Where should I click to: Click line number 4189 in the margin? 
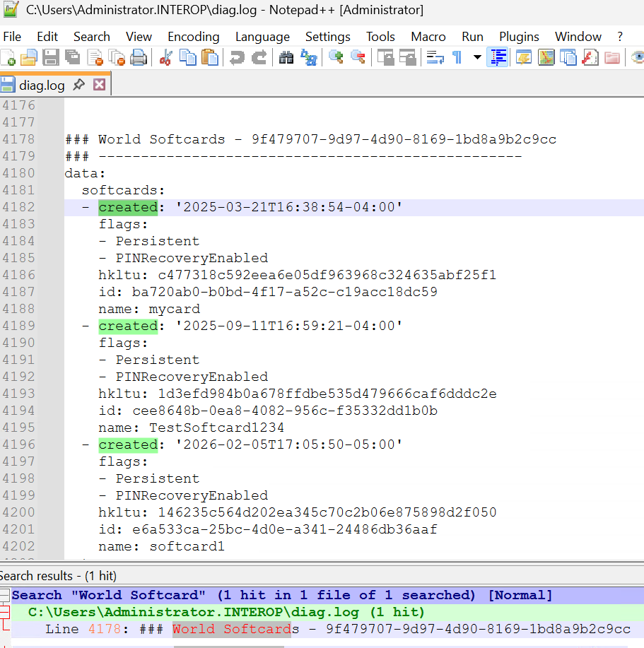[x=19, y=326]
